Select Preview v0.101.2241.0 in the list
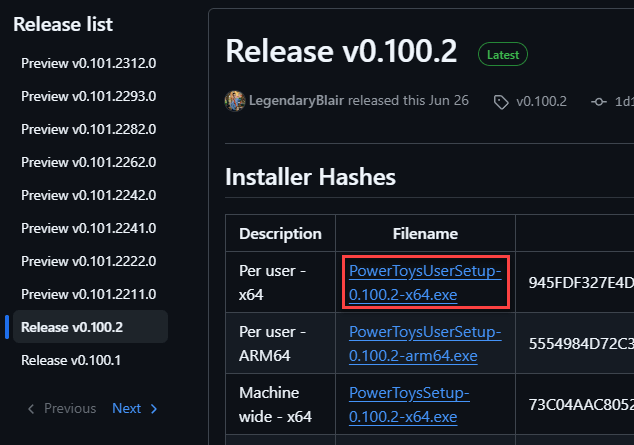This screenshot has width=634, height=445. coord(89,228)
